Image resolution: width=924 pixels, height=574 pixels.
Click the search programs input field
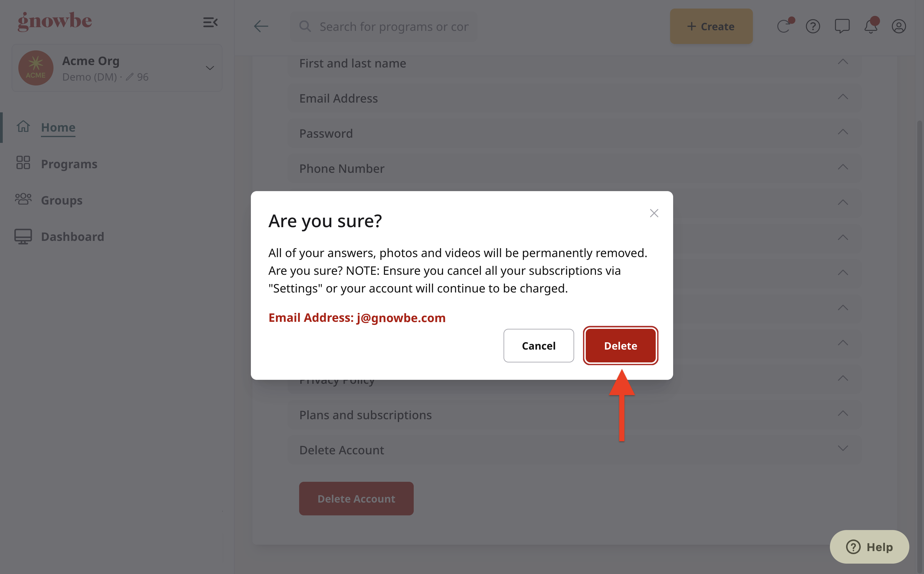pos(384,26)
